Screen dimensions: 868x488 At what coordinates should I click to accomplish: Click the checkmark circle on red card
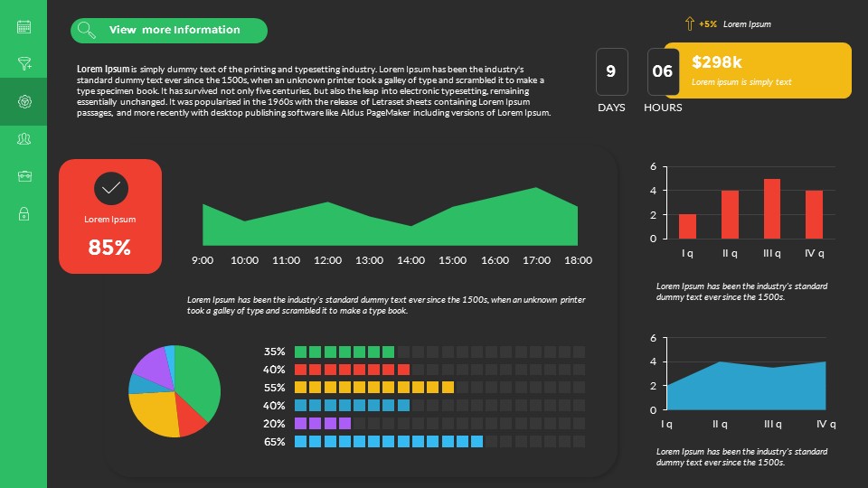pos(110,188)
